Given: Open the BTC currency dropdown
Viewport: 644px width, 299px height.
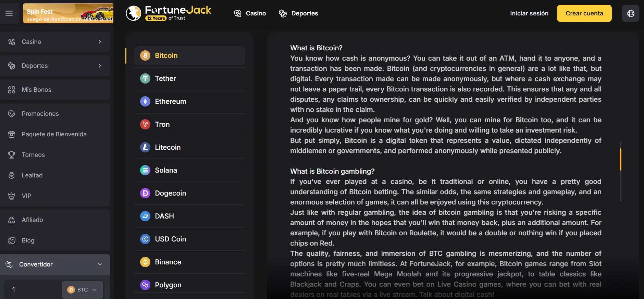Looking at the screenshot, I should [83, 290].
